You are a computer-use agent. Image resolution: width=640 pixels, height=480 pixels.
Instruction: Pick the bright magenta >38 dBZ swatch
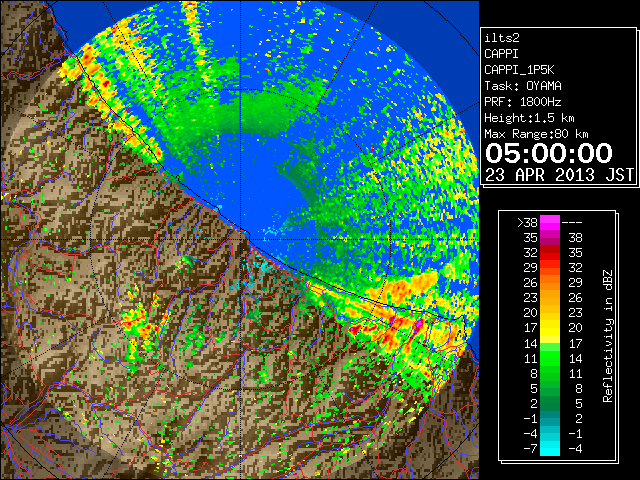click(x=550, y=222)
